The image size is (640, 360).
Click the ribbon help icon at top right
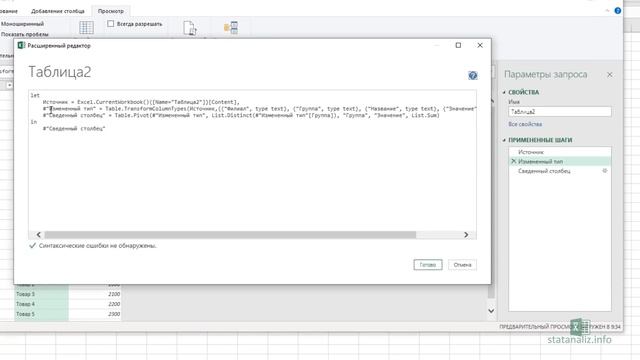coord(618,11)
